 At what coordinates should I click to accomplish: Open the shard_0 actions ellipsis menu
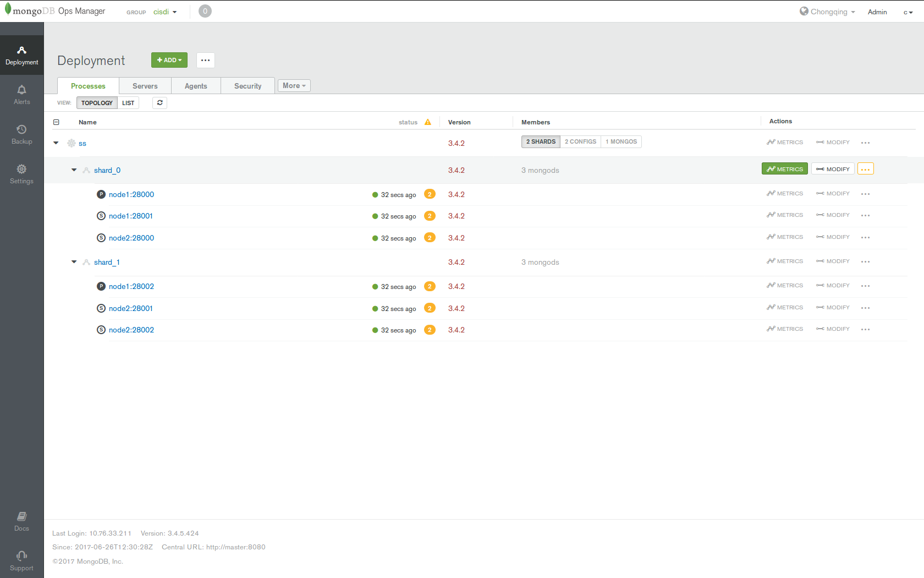click(865, 169)
